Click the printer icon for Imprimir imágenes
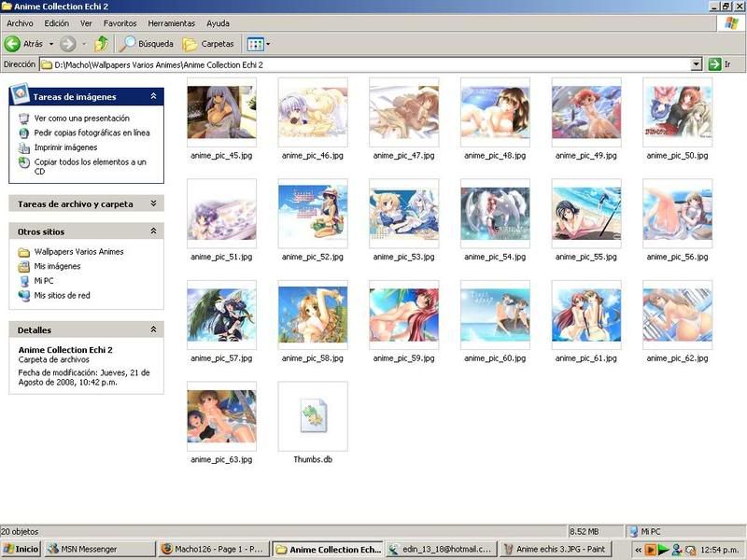The width and height of the screenshot is (747, 560). (24, 148)
